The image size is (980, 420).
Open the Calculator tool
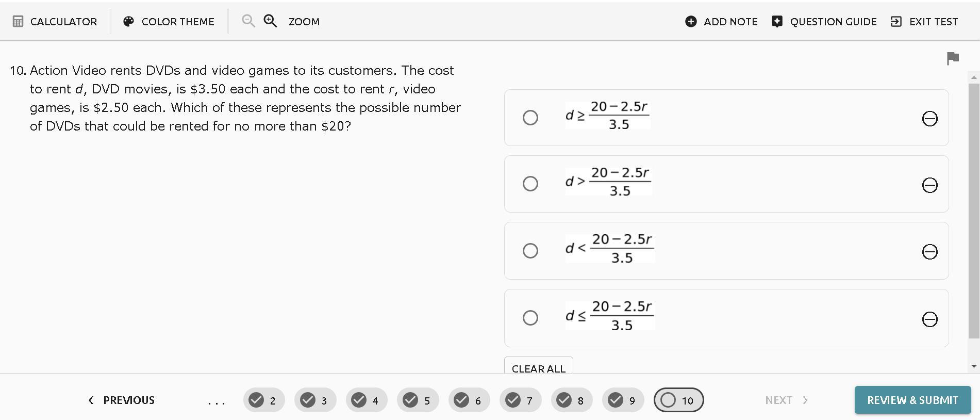coord(55,22)
